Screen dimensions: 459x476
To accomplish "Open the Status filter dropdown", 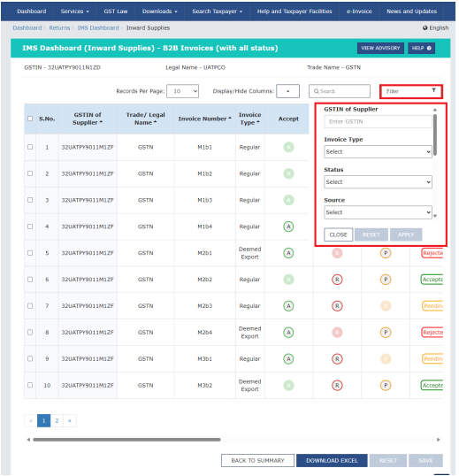I will click(378, 182).
